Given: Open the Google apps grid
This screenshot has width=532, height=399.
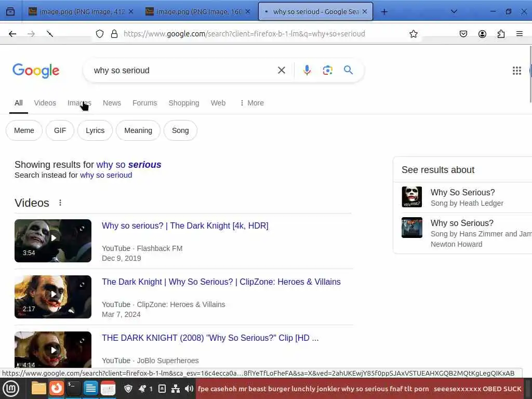Looking at the screenshot, I should (517, 71).
